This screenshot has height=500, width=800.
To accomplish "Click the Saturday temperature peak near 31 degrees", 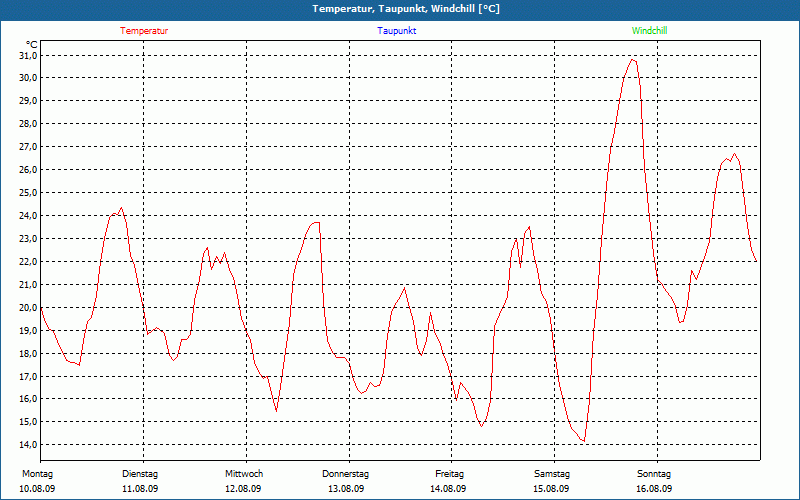I will [633, 60].
